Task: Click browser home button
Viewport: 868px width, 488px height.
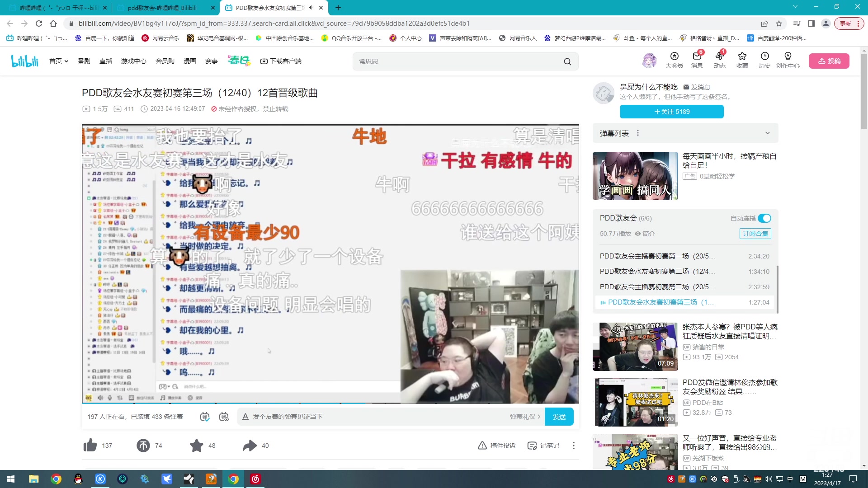Action: click(53, 23)
